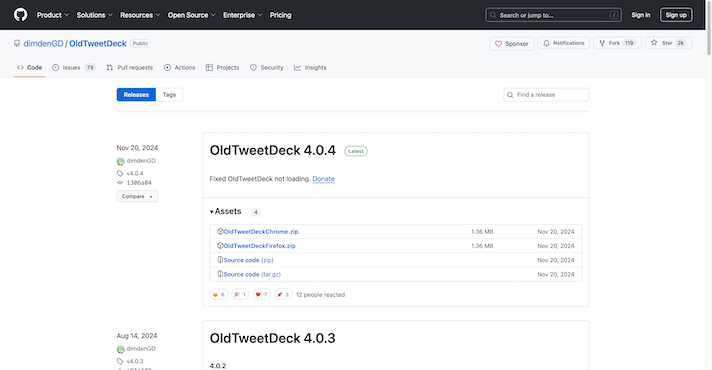This screenshot has height=370, width=712.
Task: Switch to the Code tab
Action: click(30, 68)
